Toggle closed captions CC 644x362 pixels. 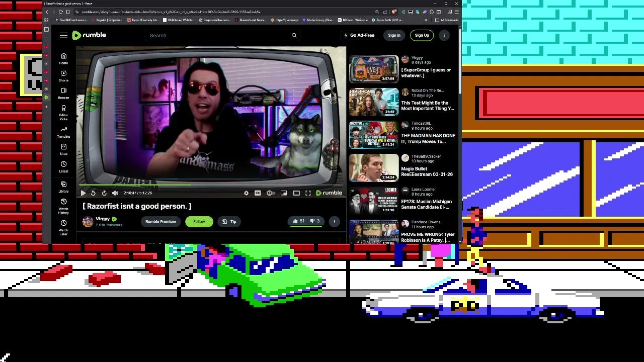(x=258, y=193)
